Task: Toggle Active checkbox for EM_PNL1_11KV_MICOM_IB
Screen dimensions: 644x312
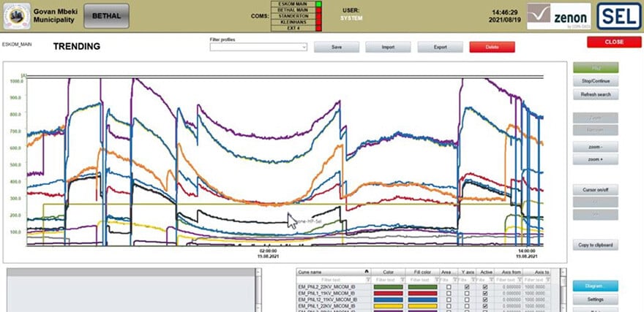Action: (x=485, y=294)
